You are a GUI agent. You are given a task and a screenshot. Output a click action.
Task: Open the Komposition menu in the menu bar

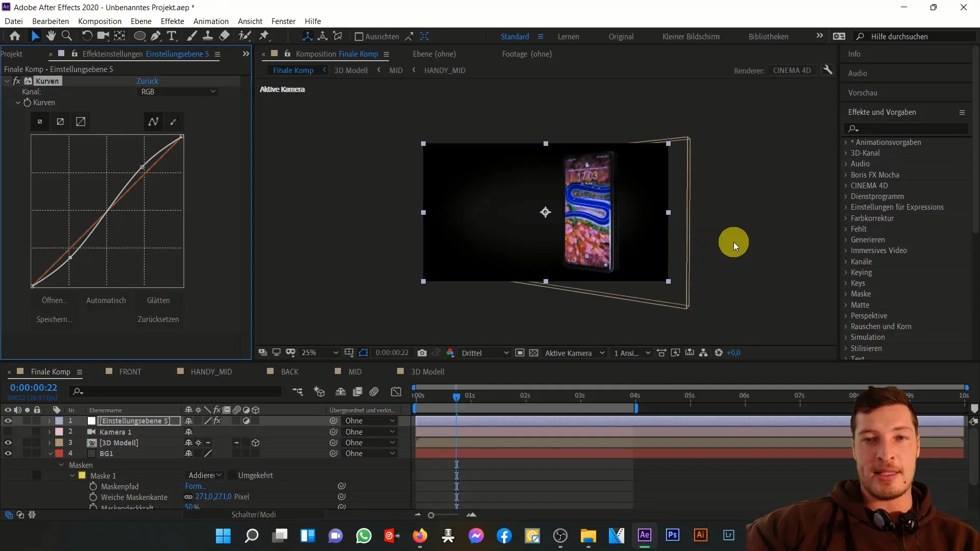click(100, 21)
